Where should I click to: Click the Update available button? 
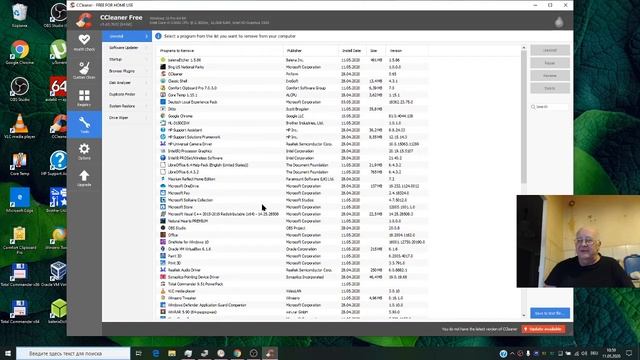point(543,329)
